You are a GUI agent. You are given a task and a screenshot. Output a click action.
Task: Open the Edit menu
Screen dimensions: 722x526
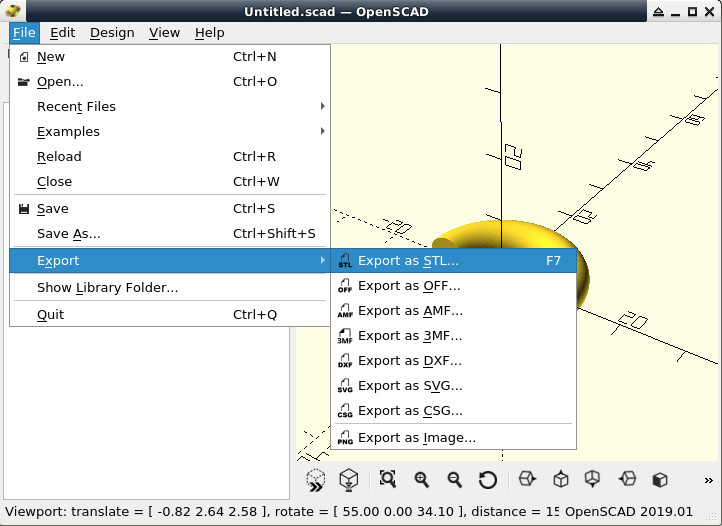click(x=62, y=33)
